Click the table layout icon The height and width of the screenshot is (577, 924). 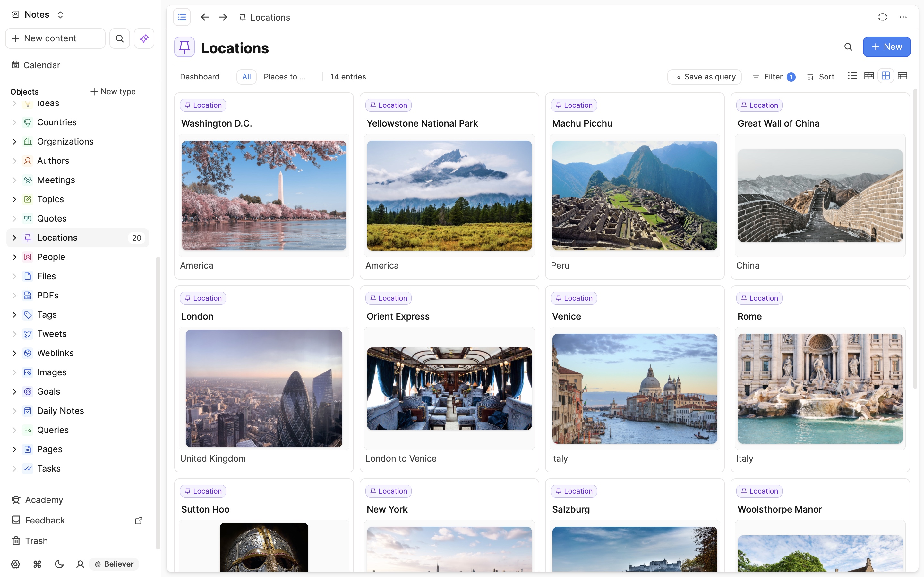(x=902, y=76)
